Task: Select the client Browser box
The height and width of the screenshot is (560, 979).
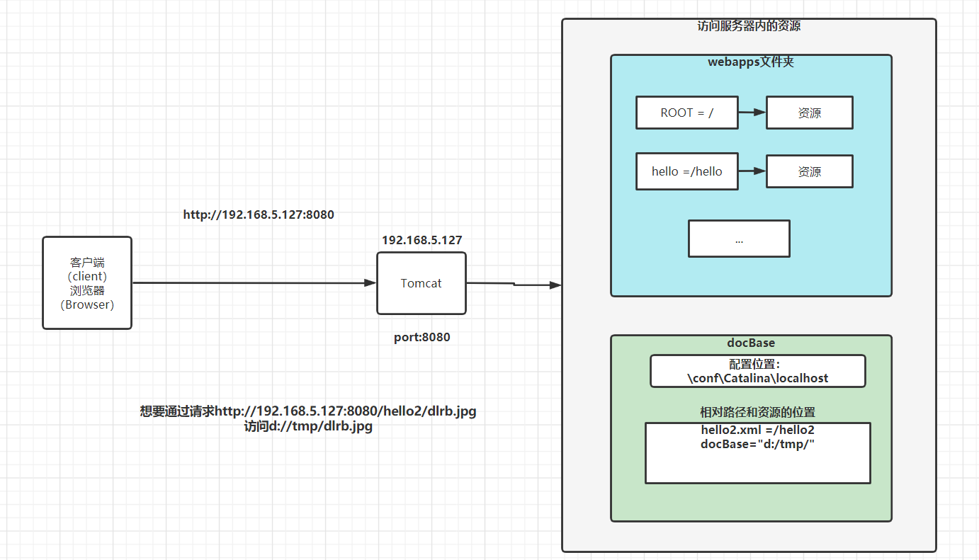Action: (x=87, y=283)
